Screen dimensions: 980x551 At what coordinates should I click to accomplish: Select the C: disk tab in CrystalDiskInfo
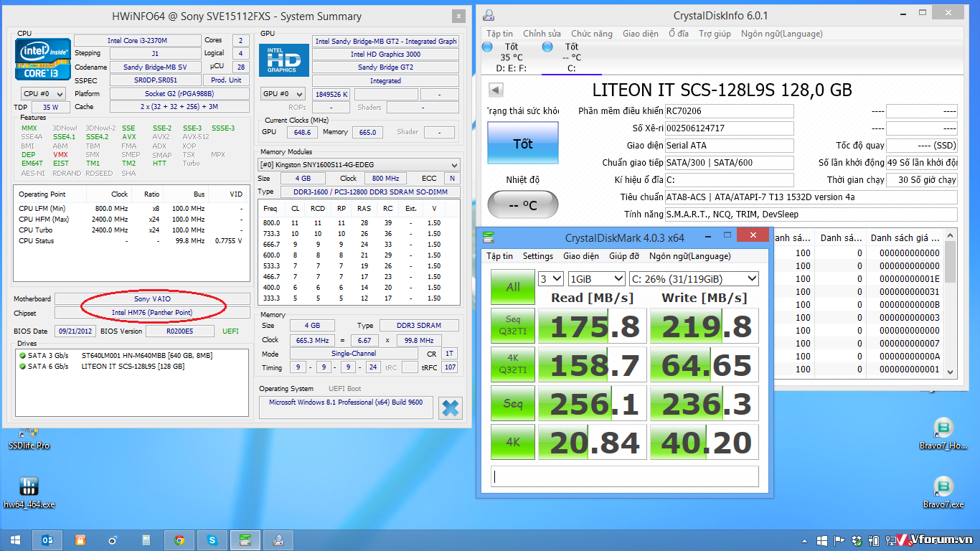click(572, 57)
